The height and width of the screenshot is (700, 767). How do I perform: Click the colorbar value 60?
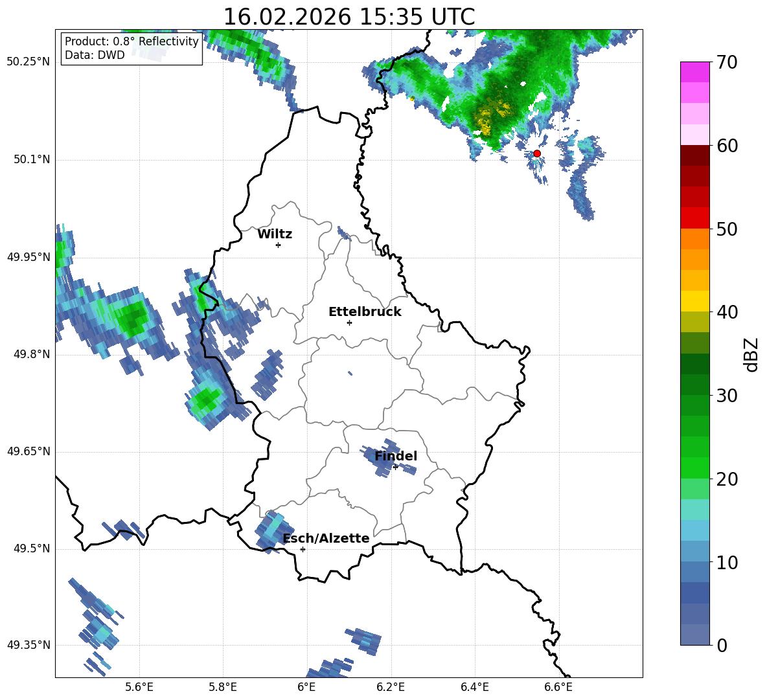[x=727, y=146]
